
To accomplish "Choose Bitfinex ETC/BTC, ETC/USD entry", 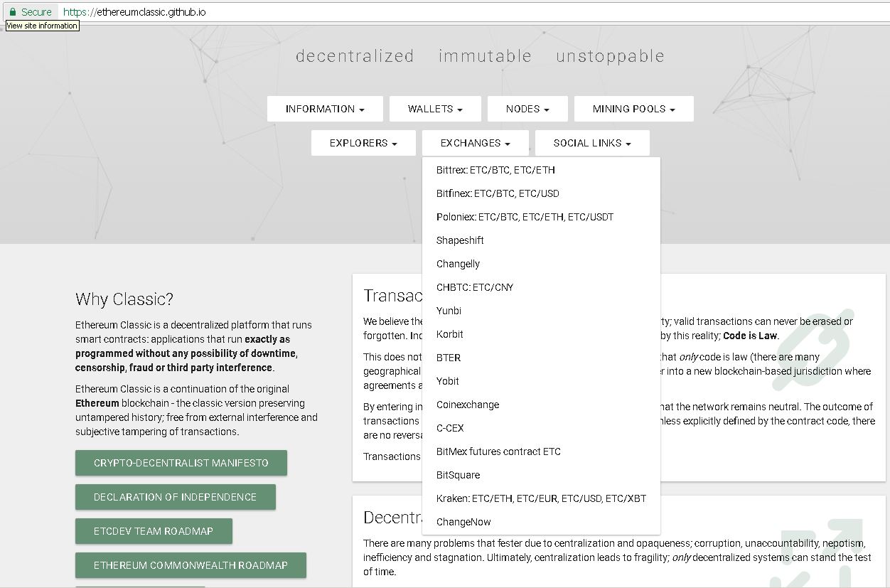I will click(498, 193).
